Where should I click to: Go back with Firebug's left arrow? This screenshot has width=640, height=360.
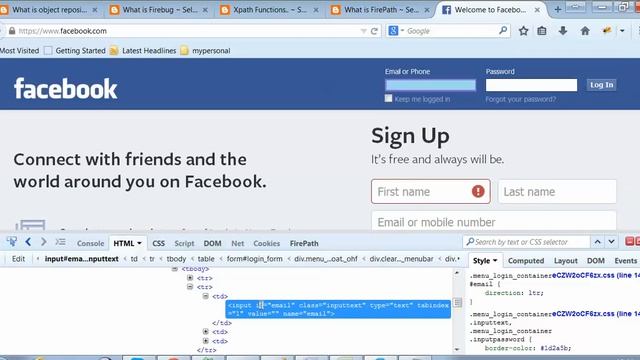(x=28, y=242)
